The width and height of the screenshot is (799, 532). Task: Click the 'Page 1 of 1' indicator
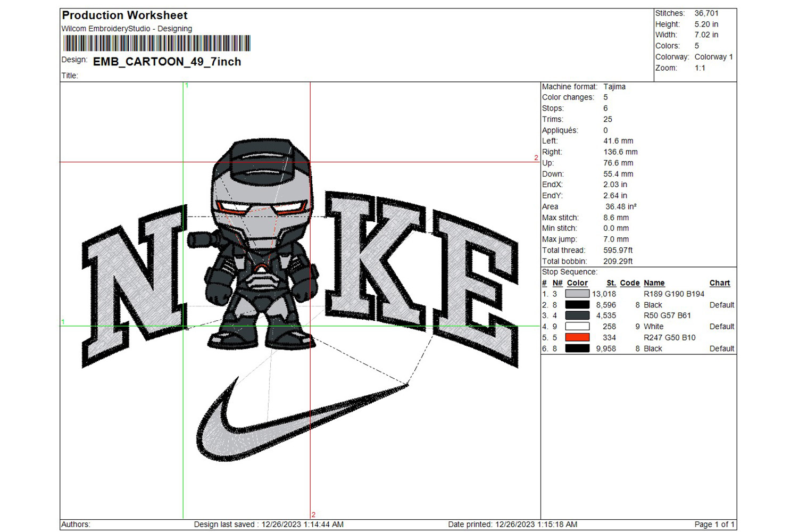point(714,525)
